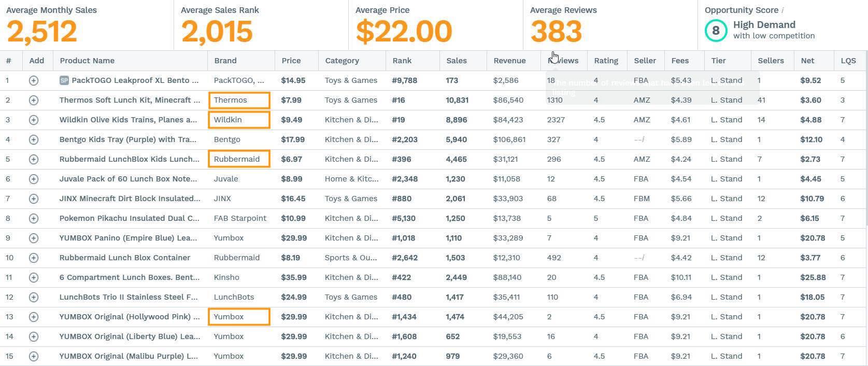This screenshot has height=366, width=868.
Task: Click the plus icon for LunchBots Trio II
Action: [34, 297]
